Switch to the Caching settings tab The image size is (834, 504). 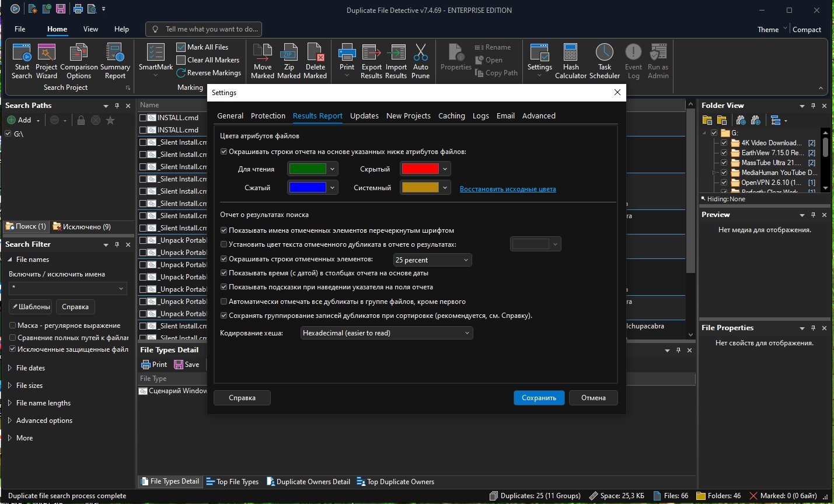(451, 116)
